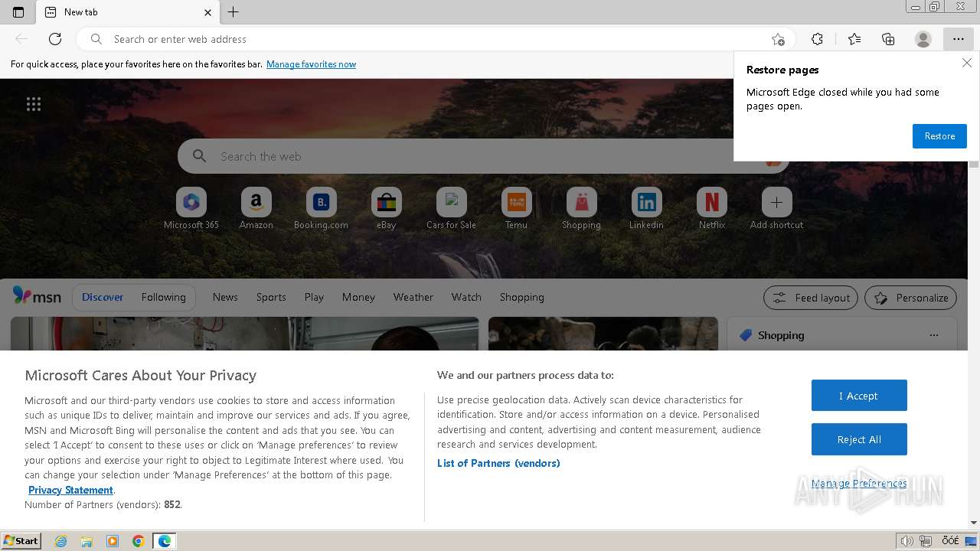
Task: Open the Favorites list icon
Action: pos(854,39)
